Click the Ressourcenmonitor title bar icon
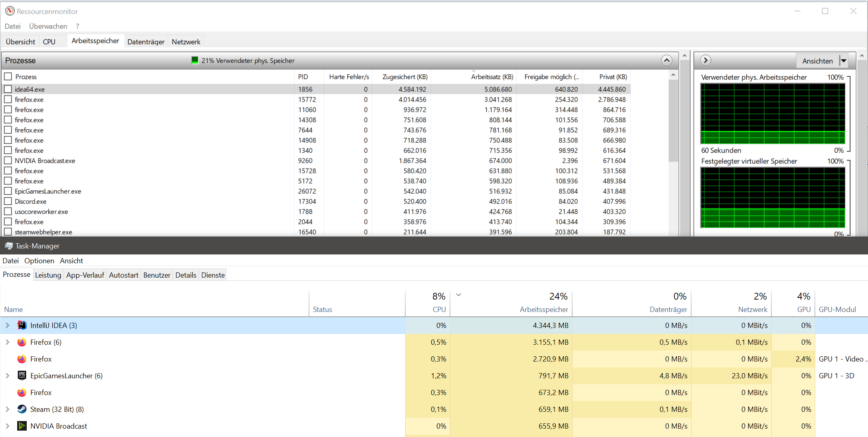 tap(10, 11)
